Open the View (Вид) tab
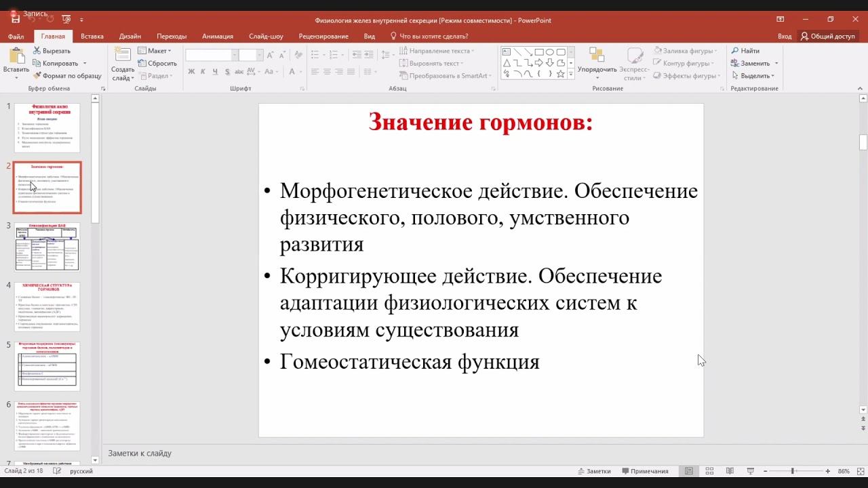Viewport: 868px width, 488px height. point(369,37)
